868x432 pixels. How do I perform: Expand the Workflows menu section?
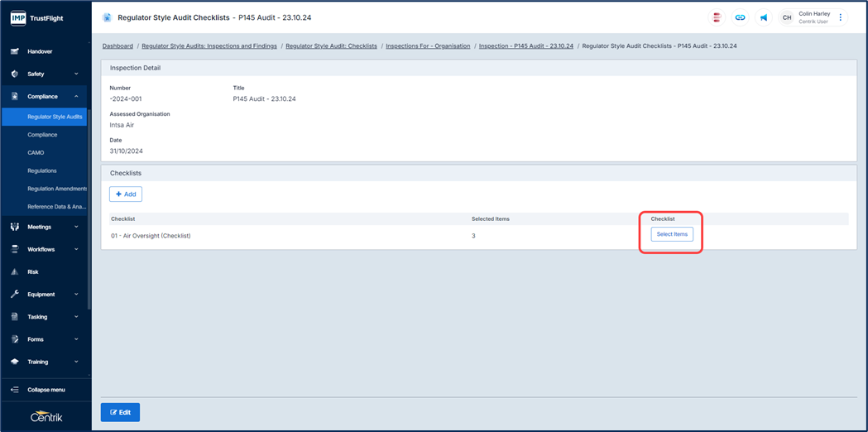point(45,249)
